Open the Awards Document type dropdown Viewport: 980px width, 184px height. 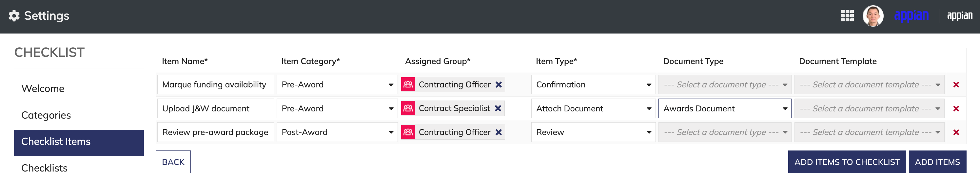pyautogui.click(x=725, y=108)
